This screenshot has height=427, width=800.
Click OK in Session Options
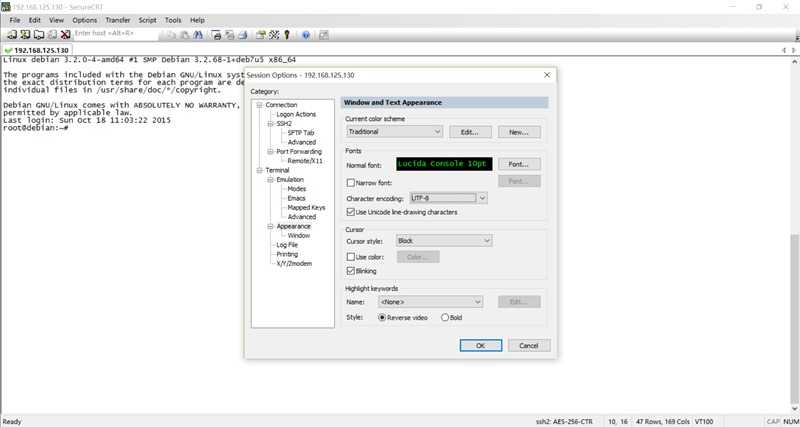pyautogui.click(x=481, y=345)
